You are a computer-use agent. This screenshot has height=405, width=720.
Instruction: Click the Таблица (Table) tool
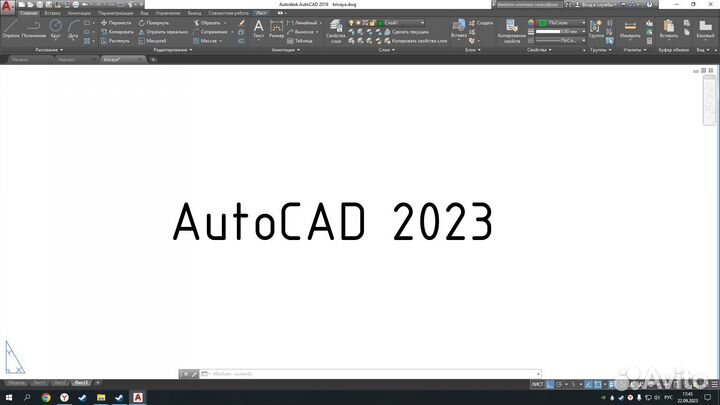click(300, 41)
